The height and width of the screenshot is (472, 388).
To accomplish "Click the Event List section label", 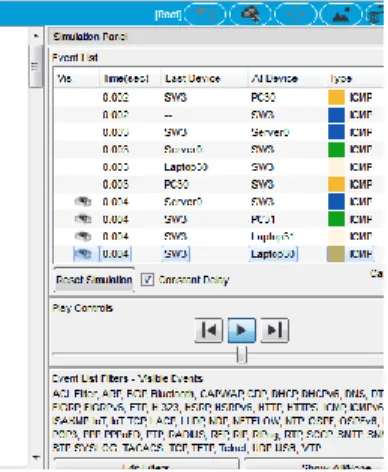I will coord(75,58).
